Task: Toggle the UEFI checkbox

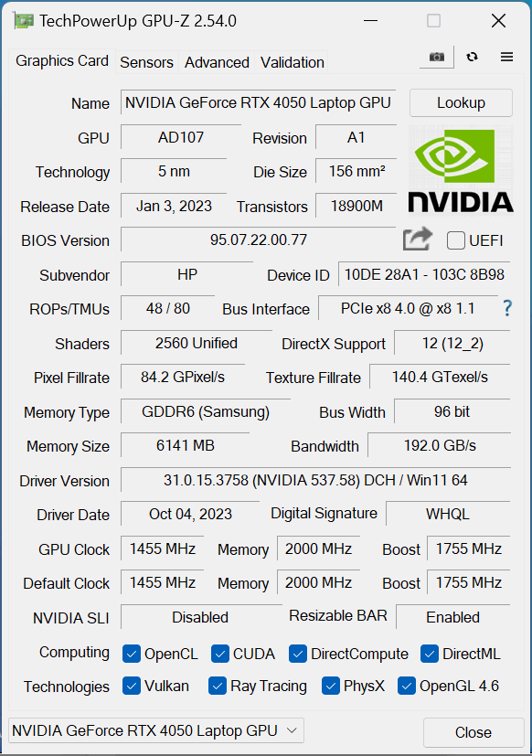Action: (456, 240)
